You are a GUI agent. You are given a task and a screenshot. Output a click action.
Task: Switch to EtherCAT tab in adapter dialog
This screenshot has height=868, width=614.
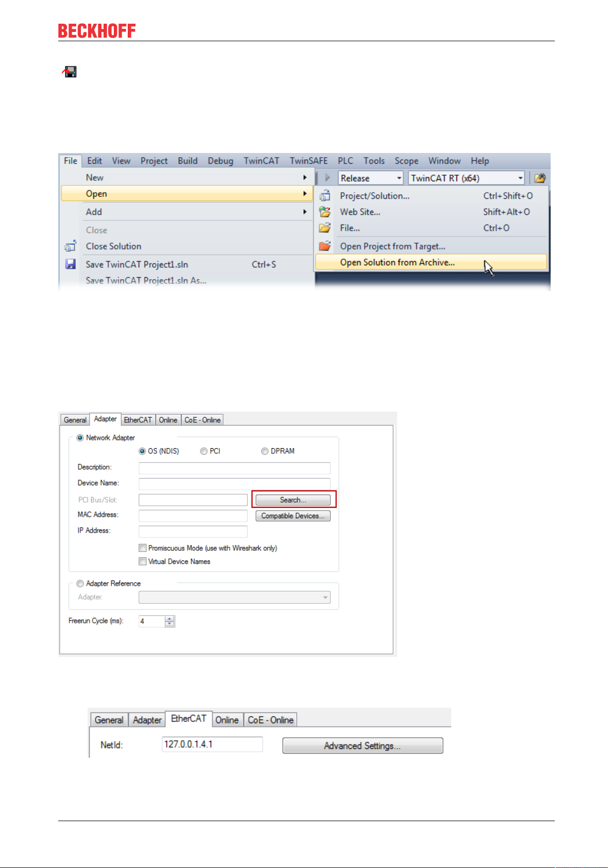[138, 420]
